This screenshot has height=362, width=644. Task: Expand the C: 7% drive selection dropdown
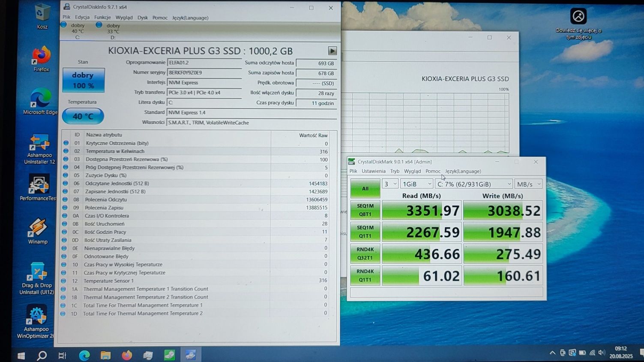point(474,184)
